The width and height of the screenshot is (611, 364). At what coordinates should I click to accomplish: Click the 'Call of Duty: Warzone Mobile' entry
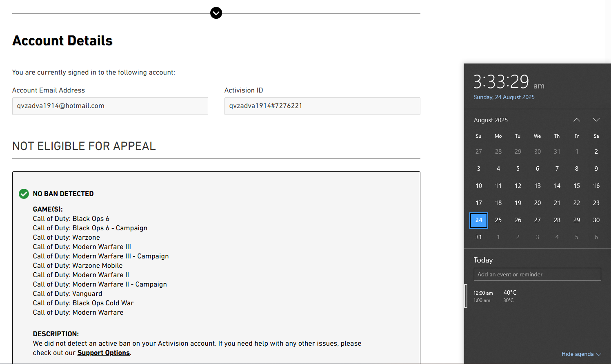78,265
